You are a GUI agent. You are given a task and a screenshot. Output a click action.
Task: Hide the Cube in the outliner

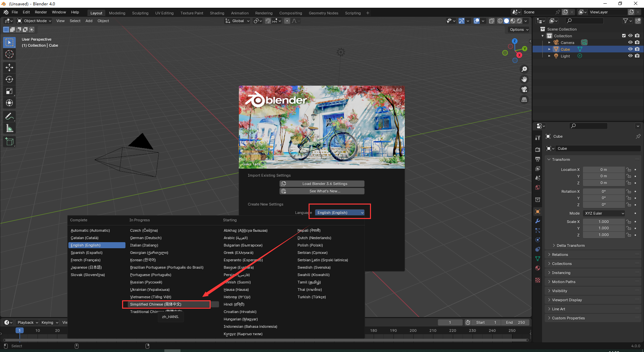pos(631,49)
